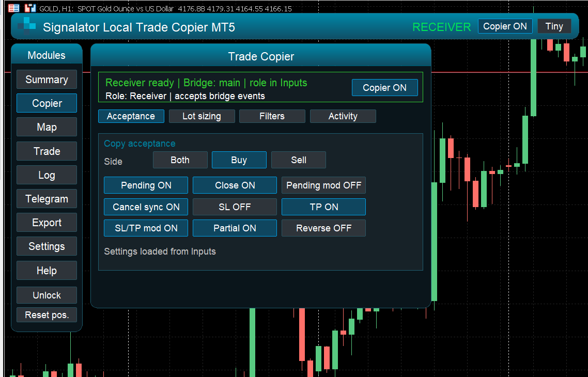Screen dimensions: 588x377
Task: Toggle Copier ON in the status box
Action: [x=384, y=88]
